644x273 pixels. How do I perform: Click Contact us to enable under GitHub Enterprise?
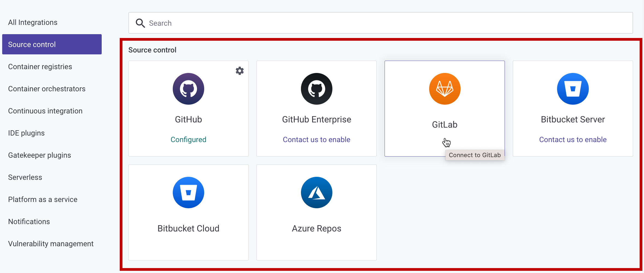pyautogui.click(x=317, y=140)
